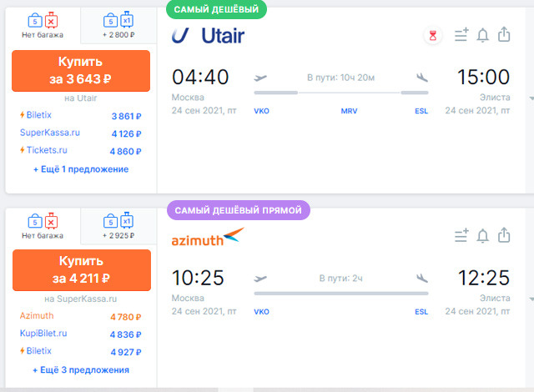Click the bell alert icon on Azimuth ticket
Image resolution: width=534 pixels, height=392 pixels.
point(482,235)
